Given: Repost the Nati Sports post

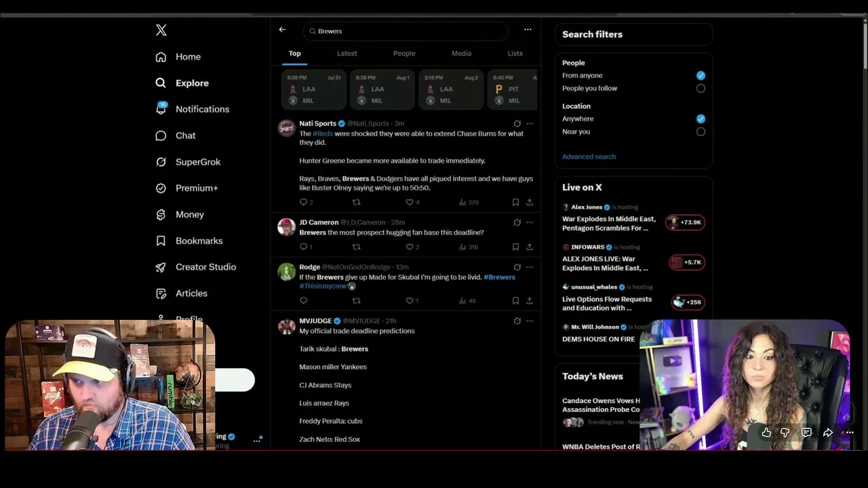Looking at the screenshot, I should 356,202.
